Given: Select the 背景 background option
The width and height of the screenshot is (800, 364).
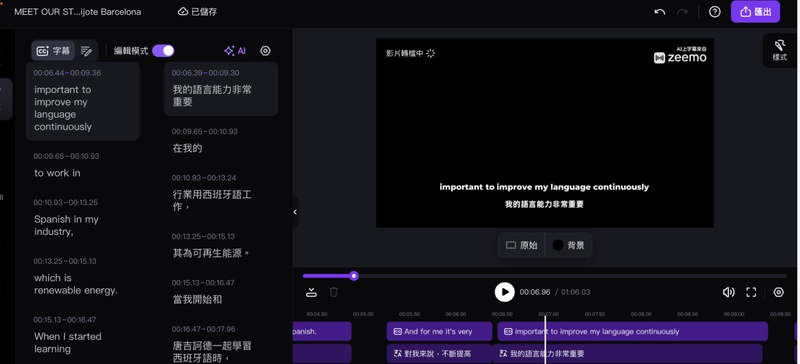Looking at the screenshot, I should [568, 245].
